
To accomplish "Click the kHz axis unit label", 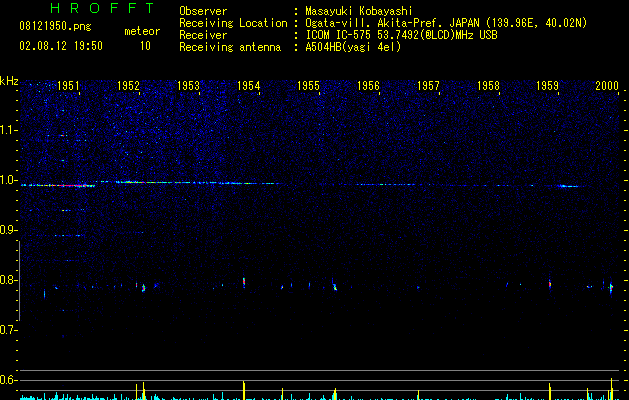I will tap(9, 81).
